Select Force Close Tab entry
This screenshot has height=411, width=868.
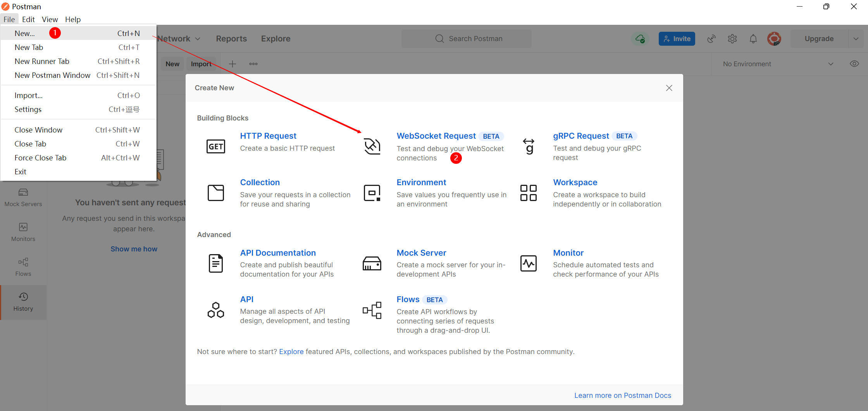[x=78, y=158]
